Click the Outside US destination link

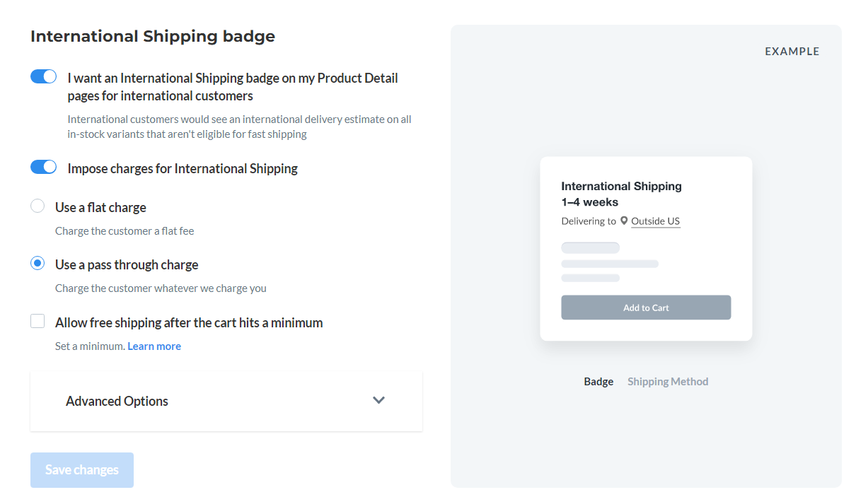(x=656, y=221)
